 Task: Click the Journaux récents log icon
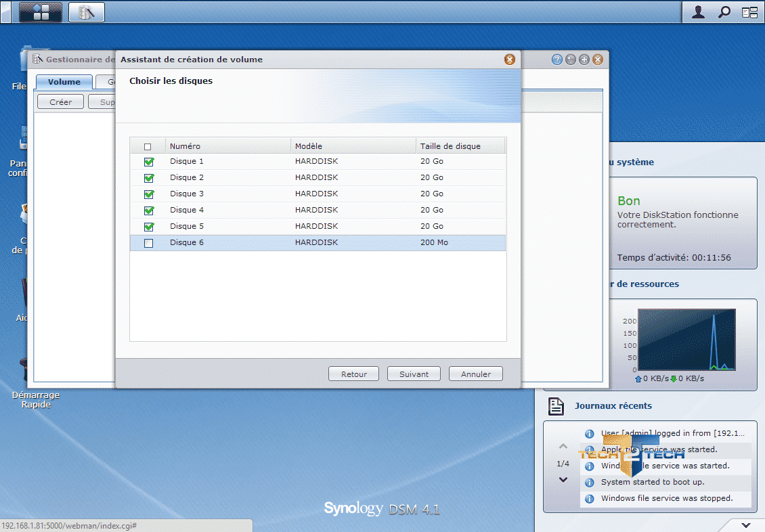[556, 406]
